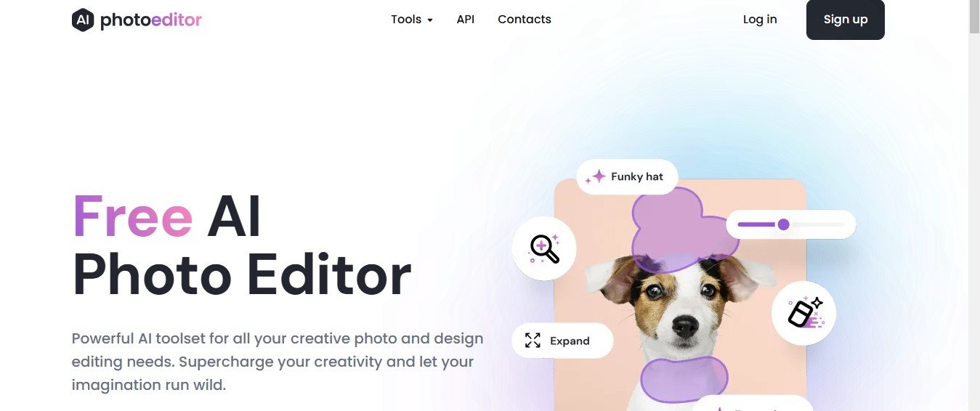Click the Expand arrows icon

[532, 341]
